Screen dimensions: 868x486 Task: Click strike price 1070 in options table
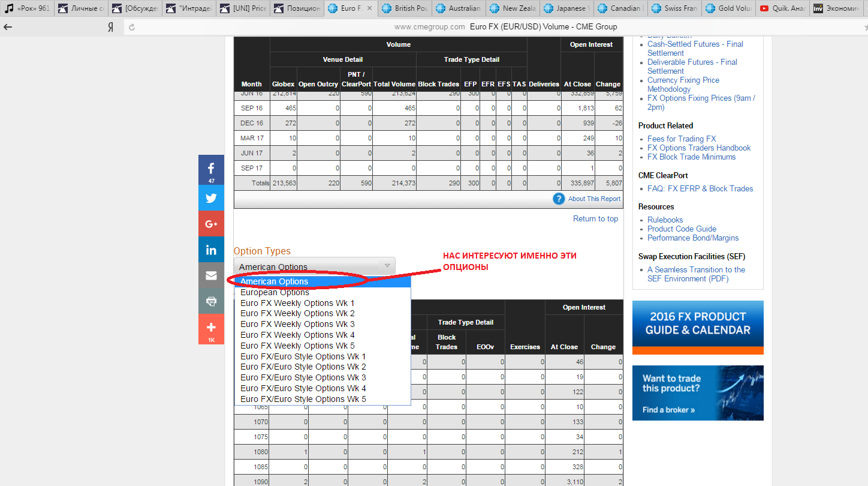click(260, 422)
